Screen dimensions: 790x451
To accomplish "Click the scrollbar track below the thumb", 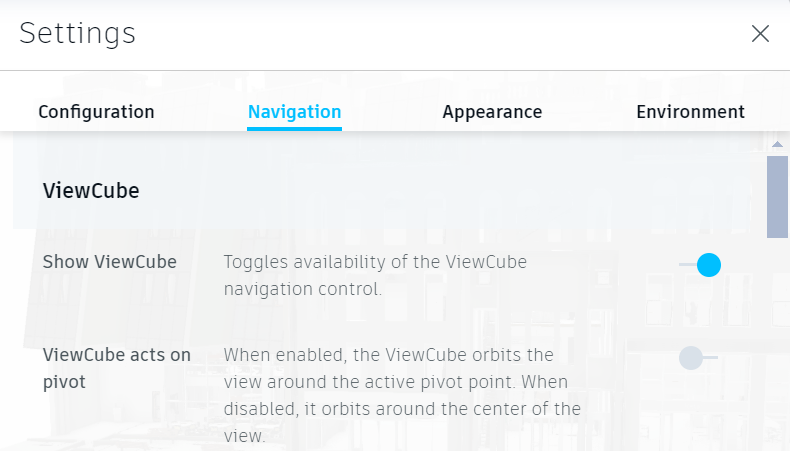I will pyautogui.click(x=777, y=340).
